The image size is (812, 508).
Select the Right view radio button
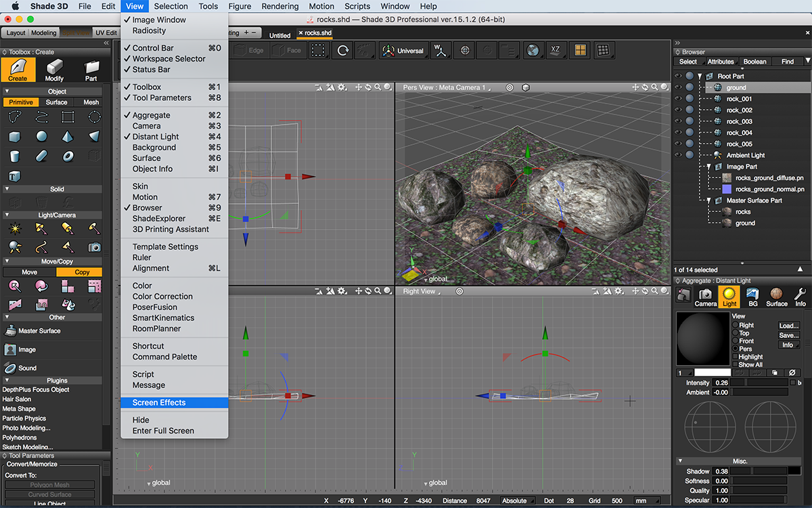[736, 325]
